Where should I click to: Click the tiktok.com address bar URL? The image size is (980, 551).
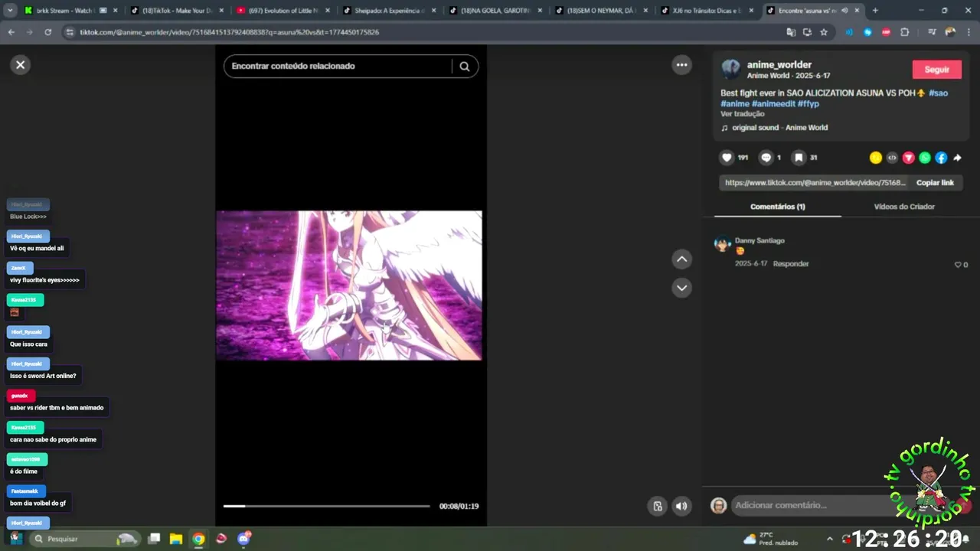(x=230, y=32)
